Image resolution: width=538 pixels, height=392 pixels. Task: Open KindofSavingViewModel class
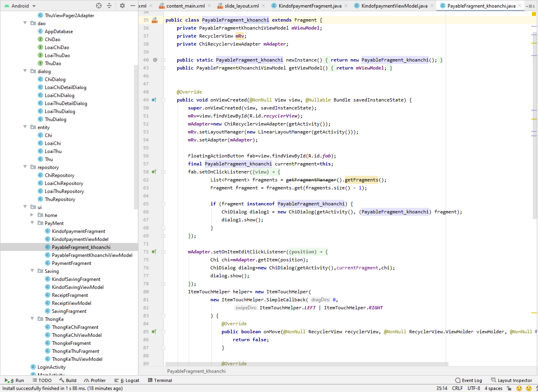click(78, 287)
